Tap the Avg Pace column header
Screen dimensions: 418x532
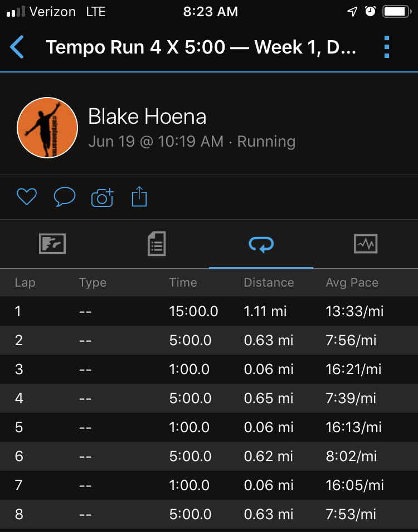(x=352, y=283)
